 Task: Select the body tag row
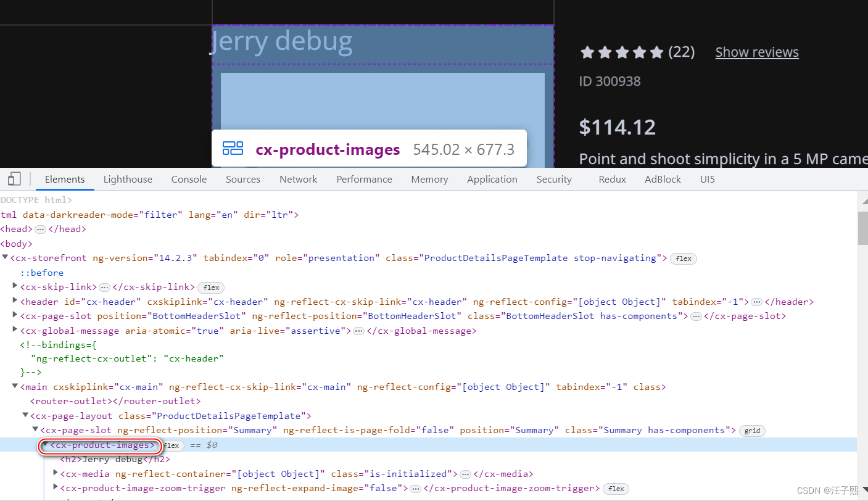(x=15, y=244)
